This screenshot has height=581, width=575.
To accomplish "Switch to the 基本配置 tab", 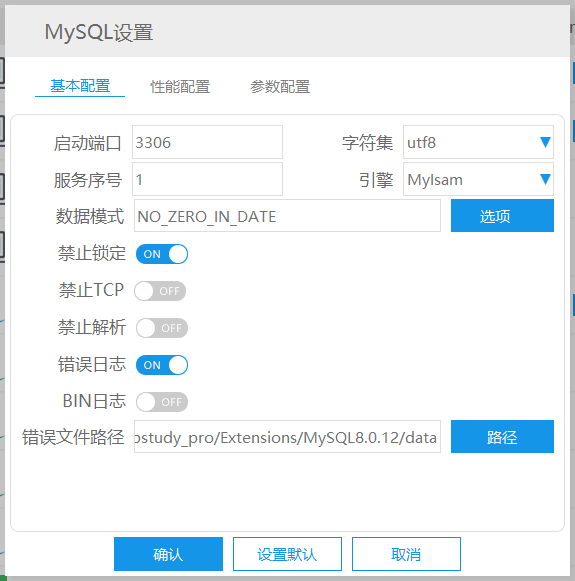I will point(80,86).
